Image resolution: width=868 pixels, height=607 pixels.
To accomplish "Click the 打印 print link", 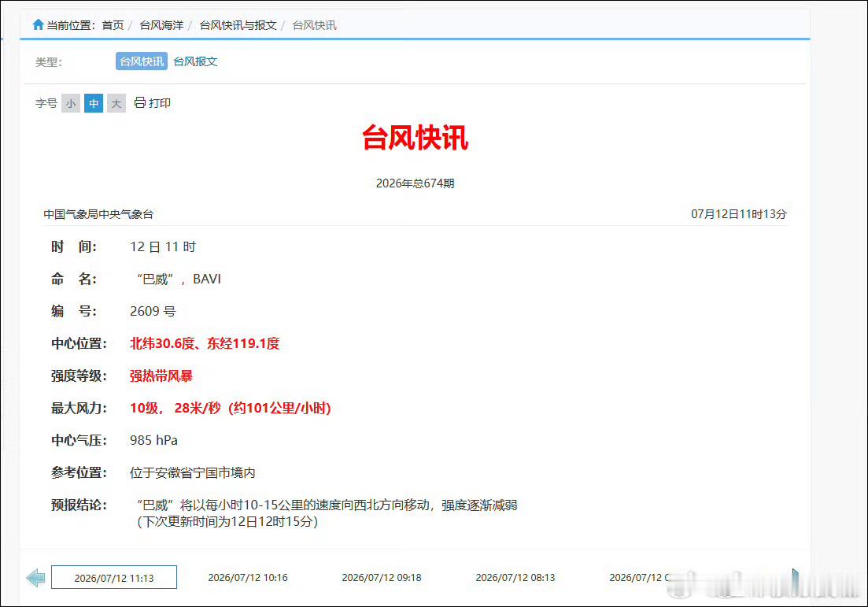I will coord(160,103).
